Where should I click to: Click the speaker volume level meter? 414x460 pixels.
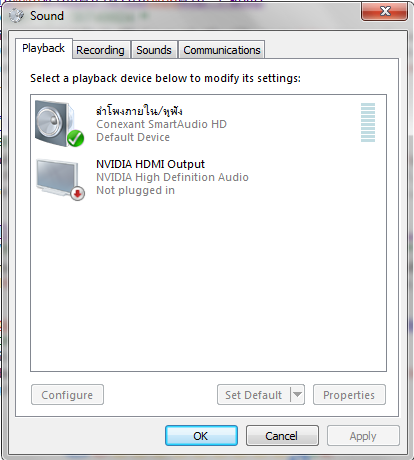[368, 123]
